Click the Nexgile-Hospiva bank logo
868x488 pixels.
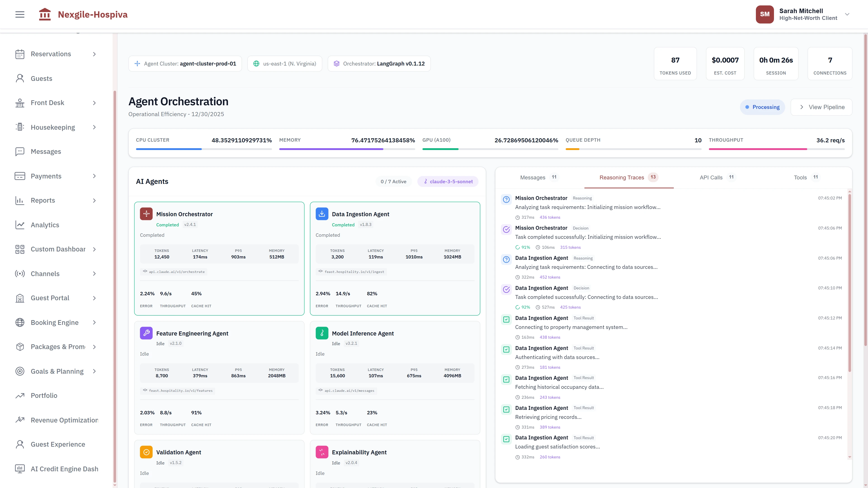click(45, 14)
